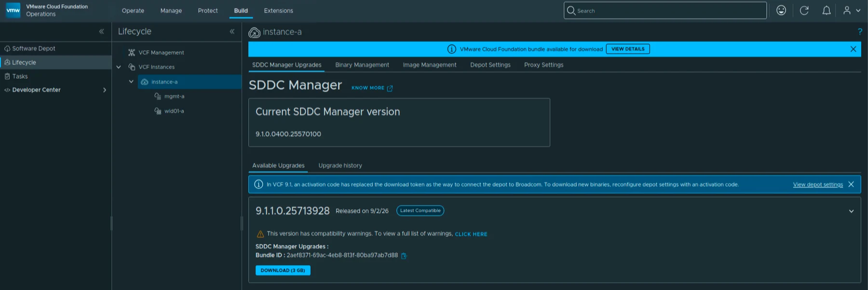Click the wld01-a domain icon
Screen dimensions: 868x290
[158, 111]
